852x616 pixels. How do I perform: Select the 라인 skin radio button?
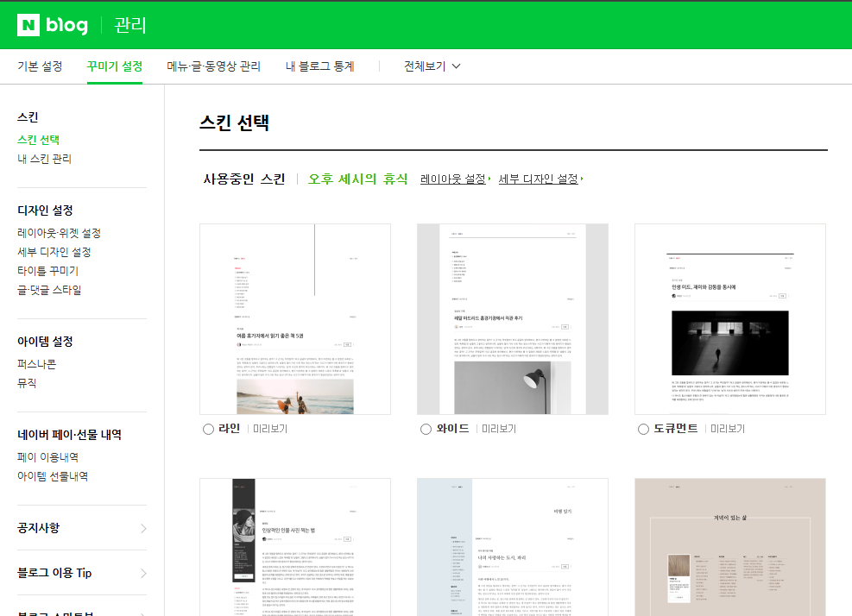point(208,429)
